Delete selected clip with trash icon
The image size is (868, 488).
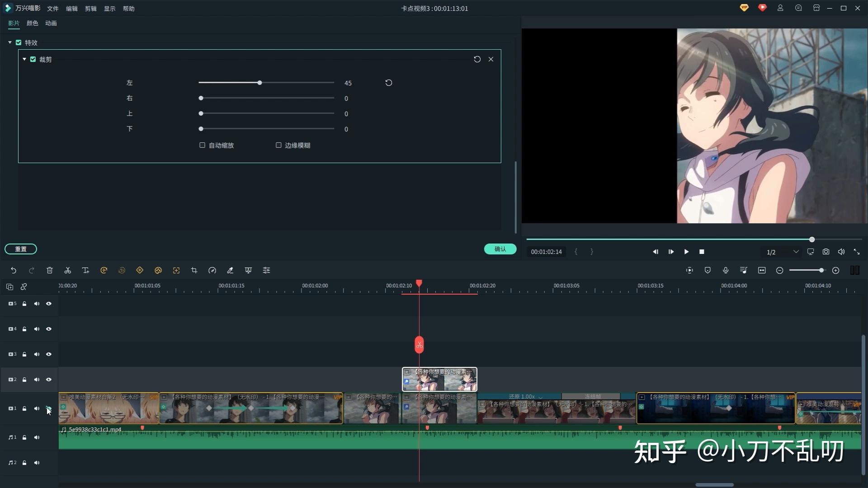[x=50, y=270]
